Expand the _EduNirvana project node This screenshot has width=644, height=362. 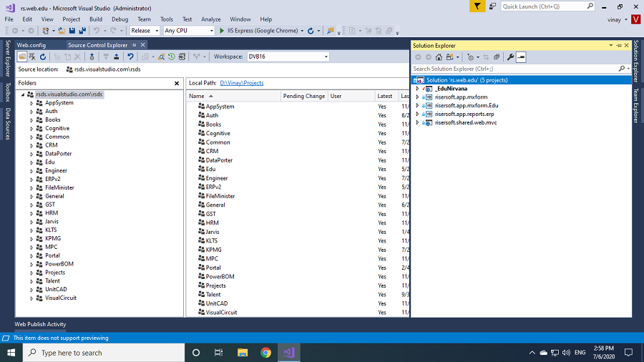[417, 89]
